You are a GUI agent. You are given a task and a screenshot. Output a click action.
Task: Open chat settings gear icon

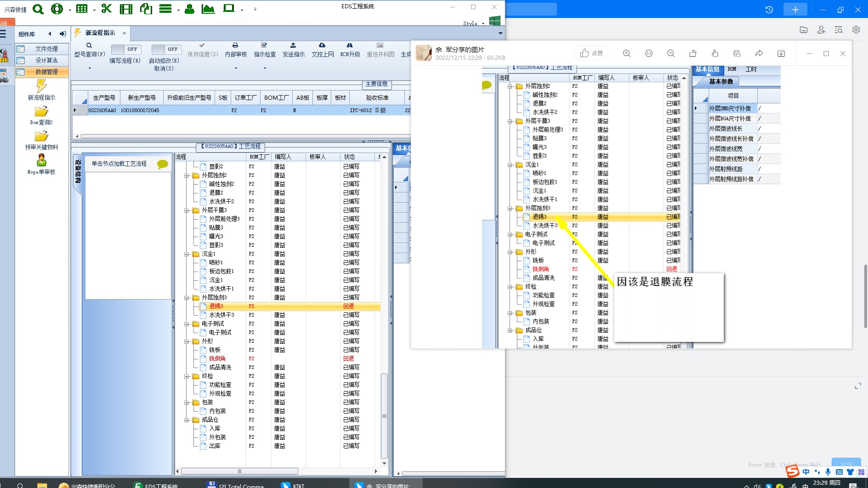tap(856, 30)
